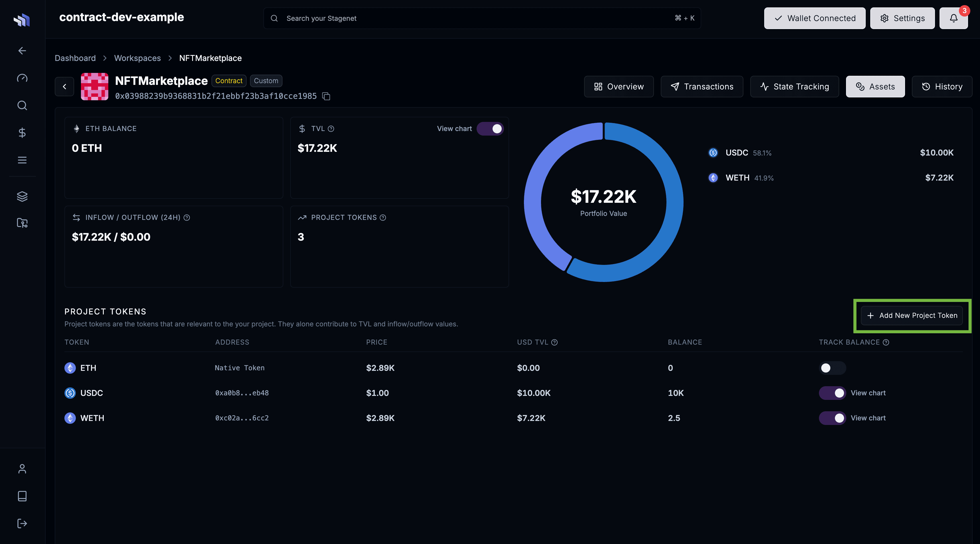
Task: Switch to the Transactions tab
Action: tap(702, 86)
